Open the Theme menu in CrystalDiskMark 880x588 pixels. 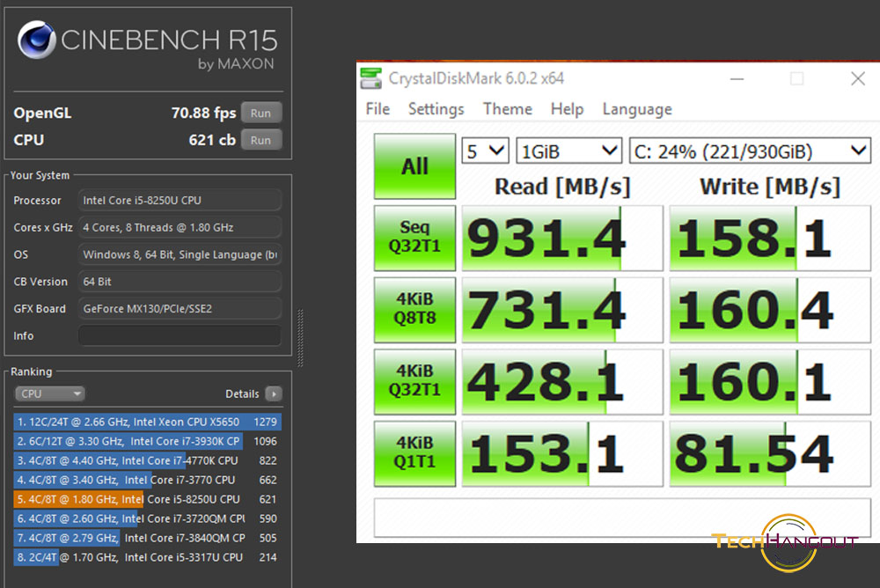[x=508, y=109]
